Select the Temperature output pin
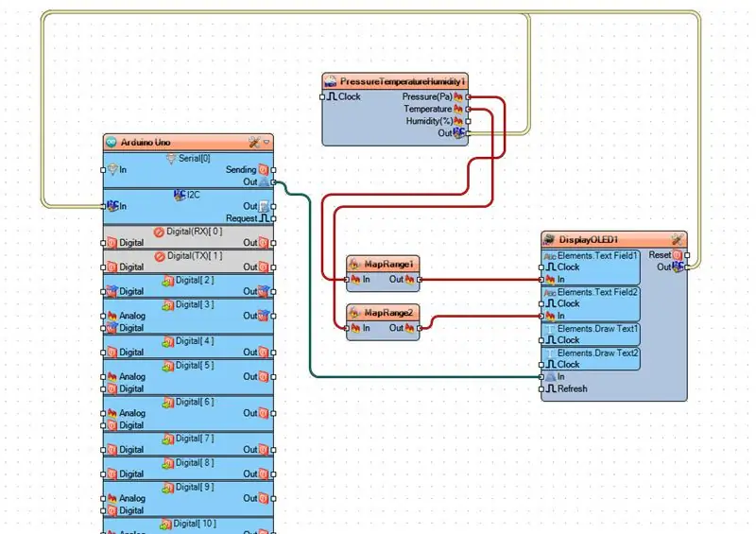The width and height of the screenshot is (756, 534). point(468,109)
